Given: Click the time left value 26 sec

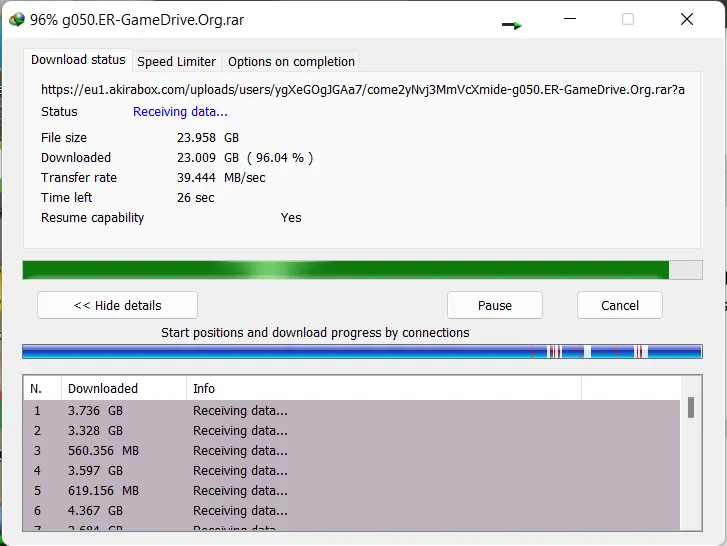Looking at the screenshot, I should pos(195,197).
